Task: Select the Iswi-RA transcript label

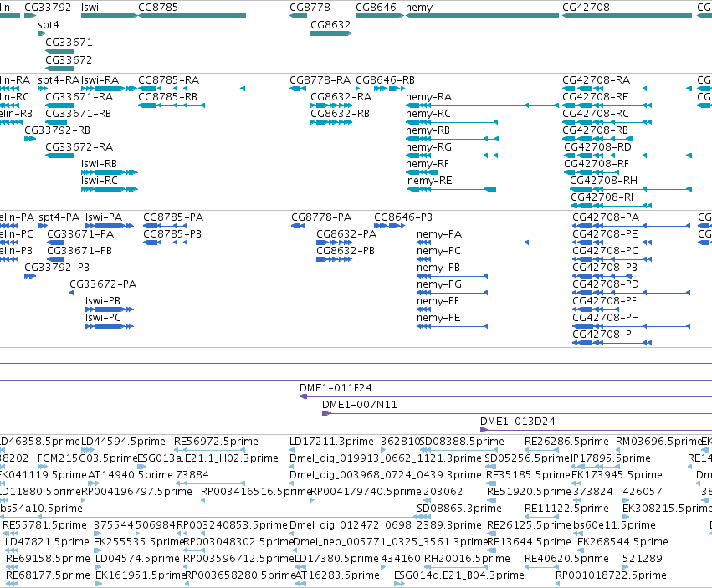Action: pos(100,80)
